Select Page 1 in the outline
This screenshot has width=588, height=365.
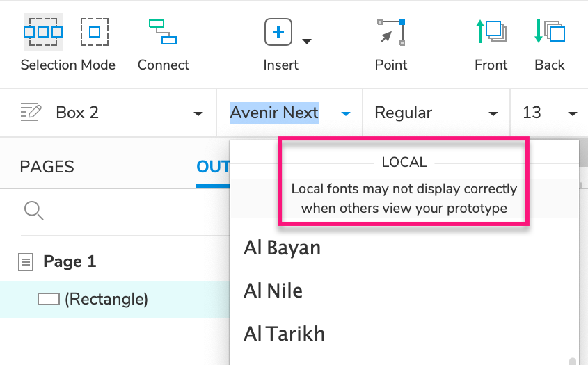pyautogui.click(x=70, y=261)
